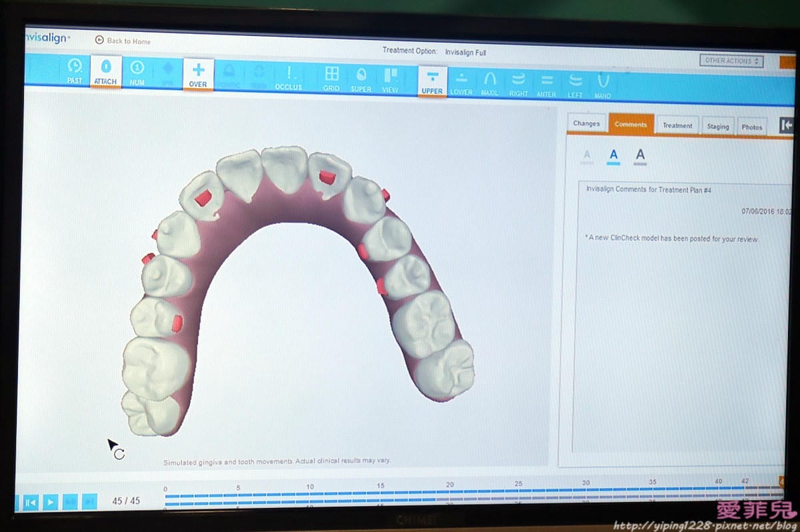Switch to the RIGHT side view
800x532 pixels.
[518, 84]
